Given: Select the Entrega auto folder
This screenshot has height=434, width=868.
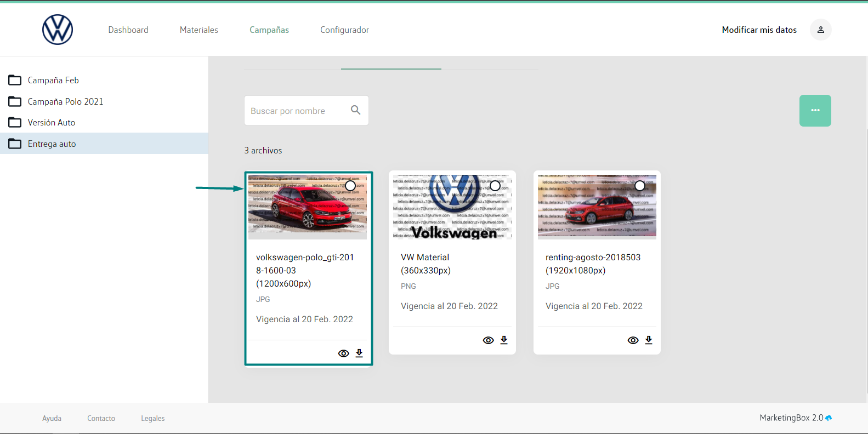Looking at the screenshot, I should (x=104, y=144).
